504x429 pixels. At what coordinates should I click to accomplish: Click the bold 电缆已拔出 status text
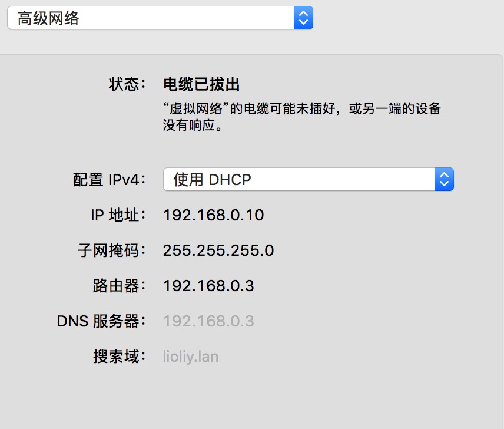(201, 84)
